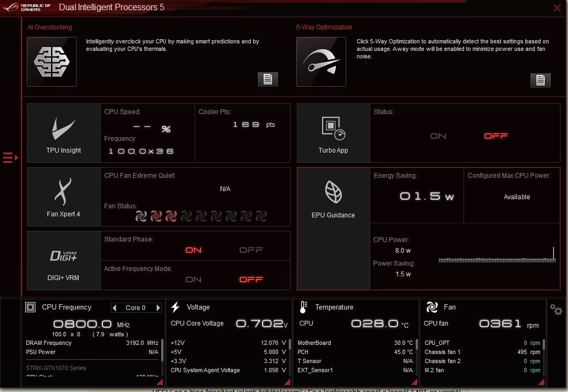Screen dimensions: 568x392
Task: Click the +3.3V voltage row
Action: 228,361
